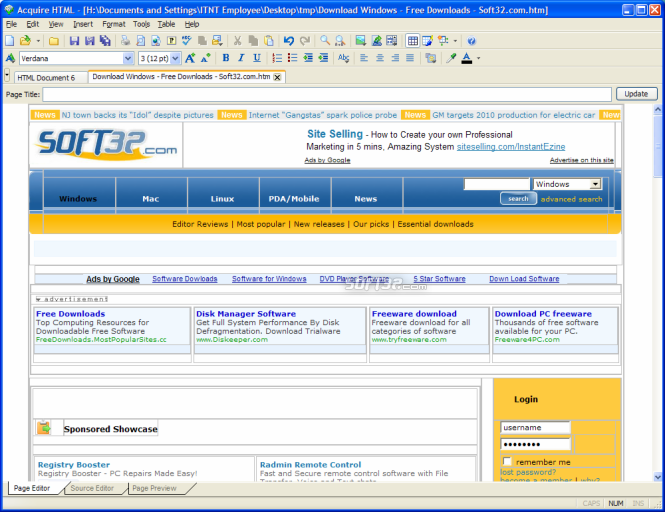
Task: Open the Abc text style dropdown
Action: tap(344, 58)
